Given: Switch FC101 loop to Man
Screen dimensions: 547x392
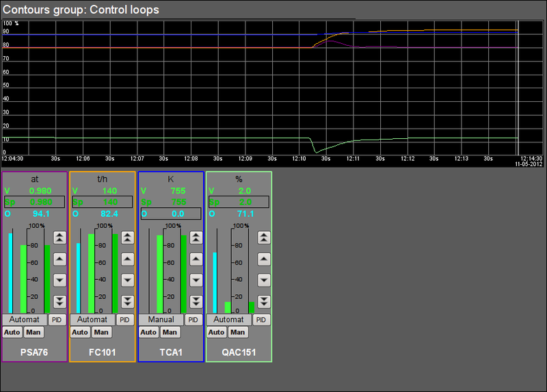Looking at the screenshot, I should tap(101, 332).
